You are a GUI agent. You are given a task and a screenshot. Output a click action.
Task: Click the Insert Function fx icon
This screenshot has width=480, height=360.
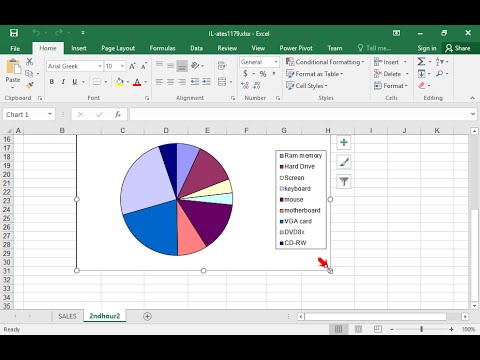click(118, 114)
